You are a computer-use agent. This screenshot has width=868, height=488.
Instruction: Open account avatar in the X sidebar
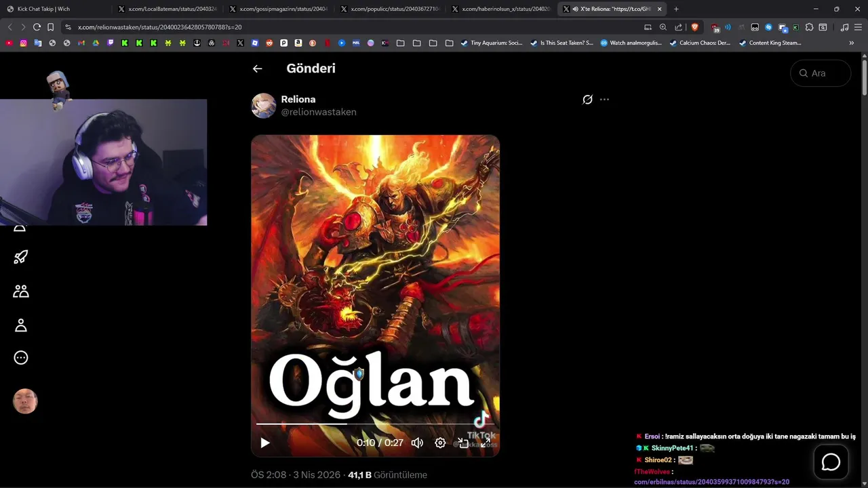point(25,402)
